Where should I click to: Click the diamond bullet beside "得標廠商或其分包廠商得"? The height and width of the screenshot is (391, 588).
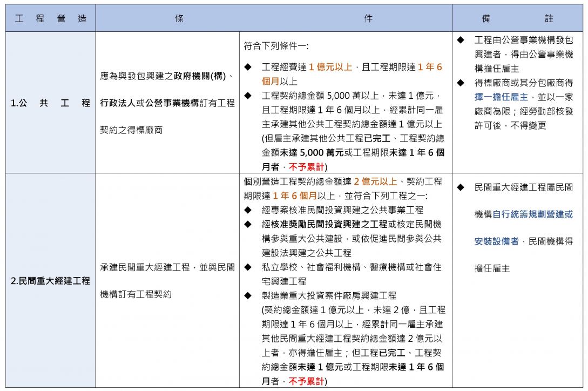tap(460, 83)
